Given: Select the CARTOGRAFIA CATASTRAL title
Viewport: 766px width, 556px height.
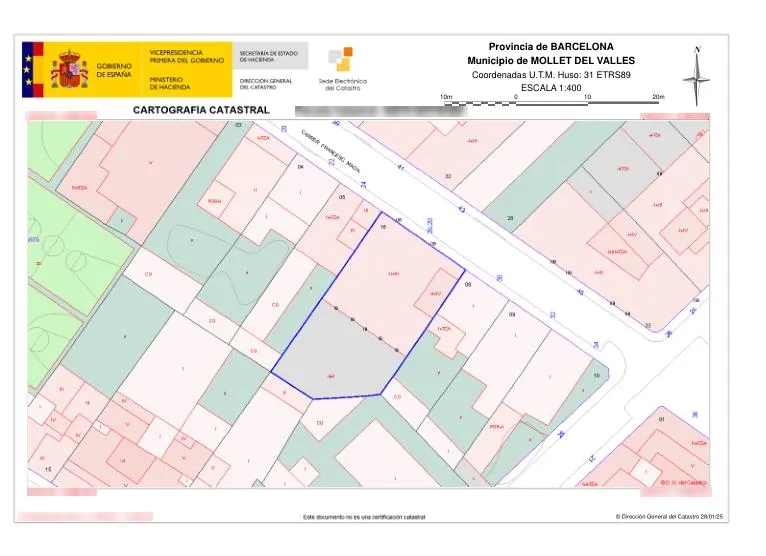Looking at the screenshot, I should pyautogui.click(x=201, y=110).
